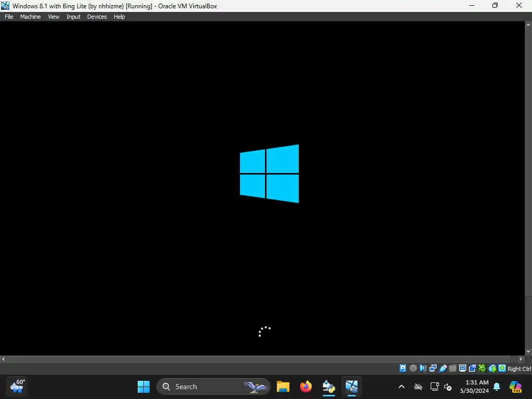
Task: Open the Devices menu
Action: tap(97, 17)
